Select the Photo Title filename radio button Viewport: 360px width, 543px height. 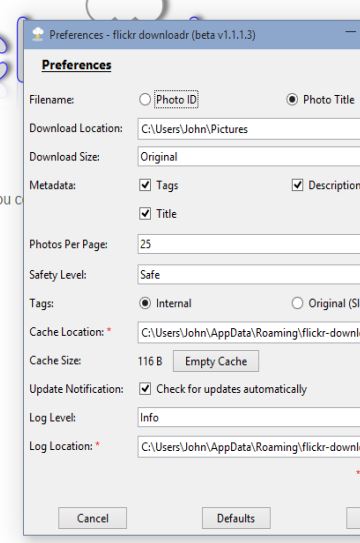point(292,99)
